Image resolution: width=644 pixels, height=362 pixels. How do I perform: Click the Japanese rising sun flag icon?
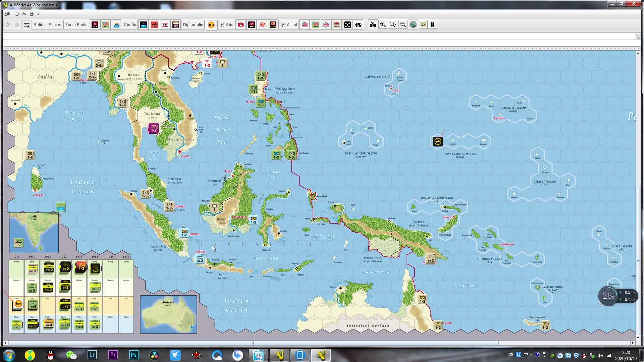pos(262,24)
